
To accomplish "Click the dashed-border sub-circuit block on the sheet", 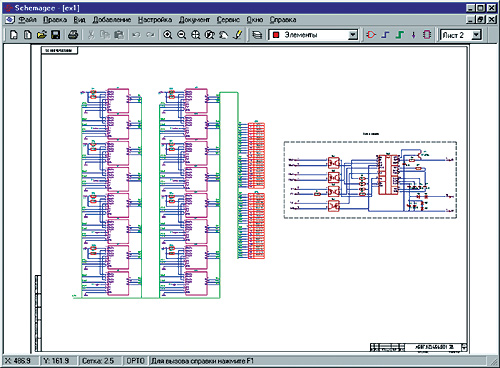I will coord(370,180).
